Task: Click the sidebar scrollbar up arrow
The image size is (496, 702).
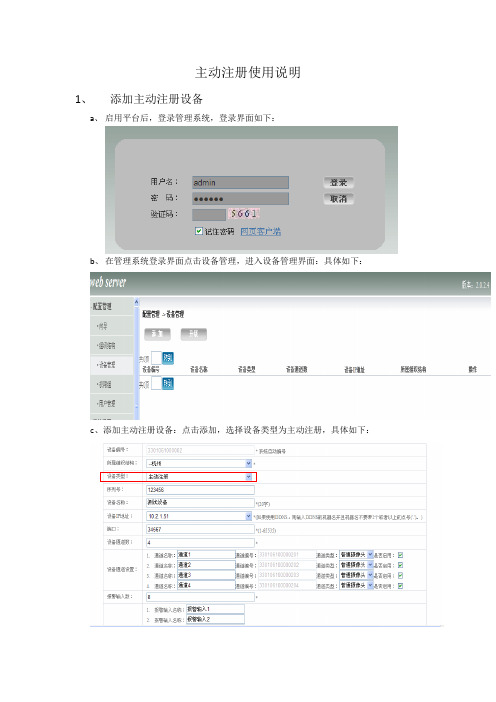Action: tap(137, 302)
